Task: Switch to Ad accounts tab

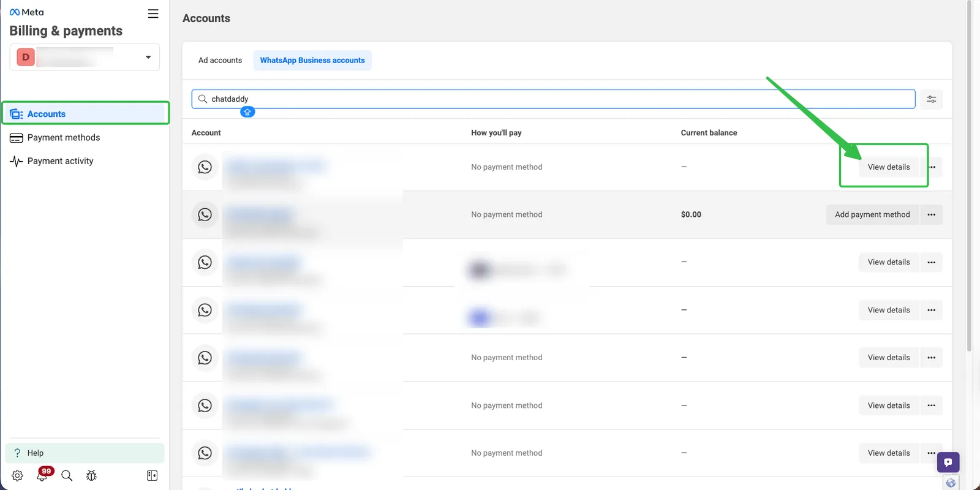Action: coord(220,61)
